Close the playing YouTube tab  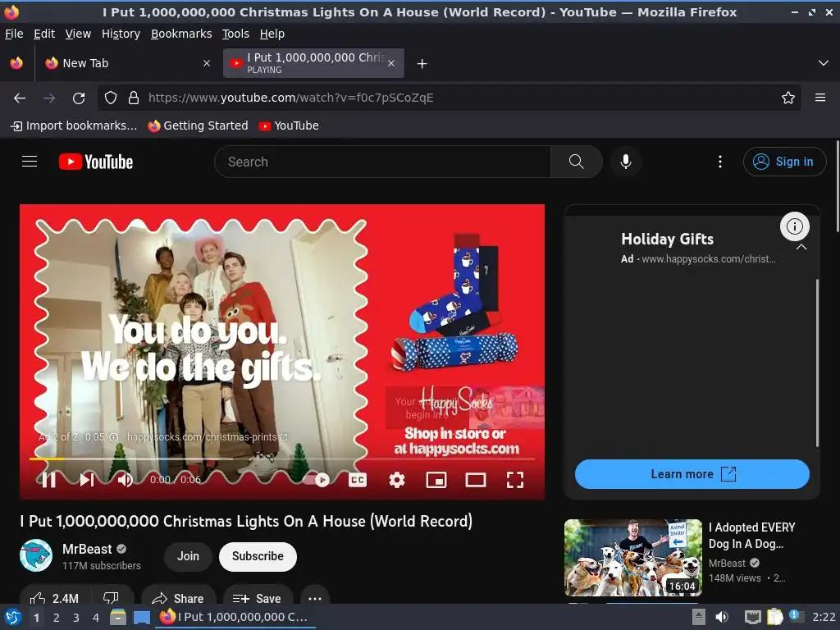point(391,63)
